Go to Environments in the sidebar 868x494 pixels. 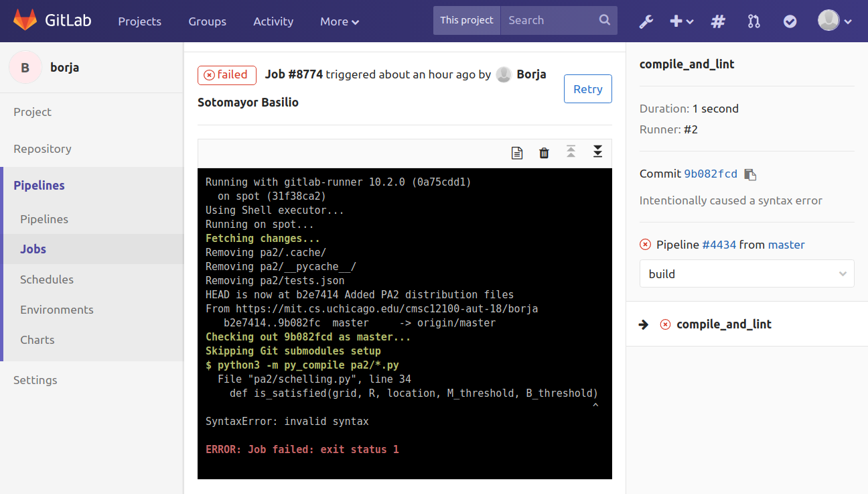57,310
